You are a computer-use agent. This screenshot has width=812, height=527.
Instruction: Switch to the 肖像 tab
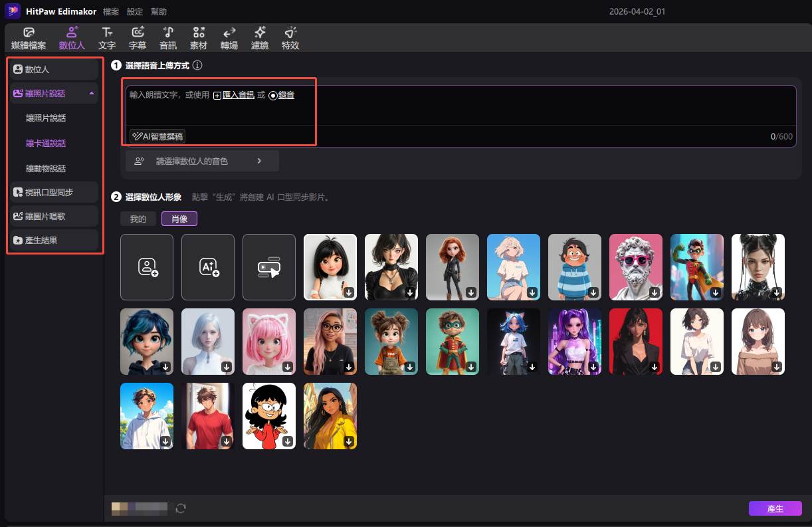179,218
